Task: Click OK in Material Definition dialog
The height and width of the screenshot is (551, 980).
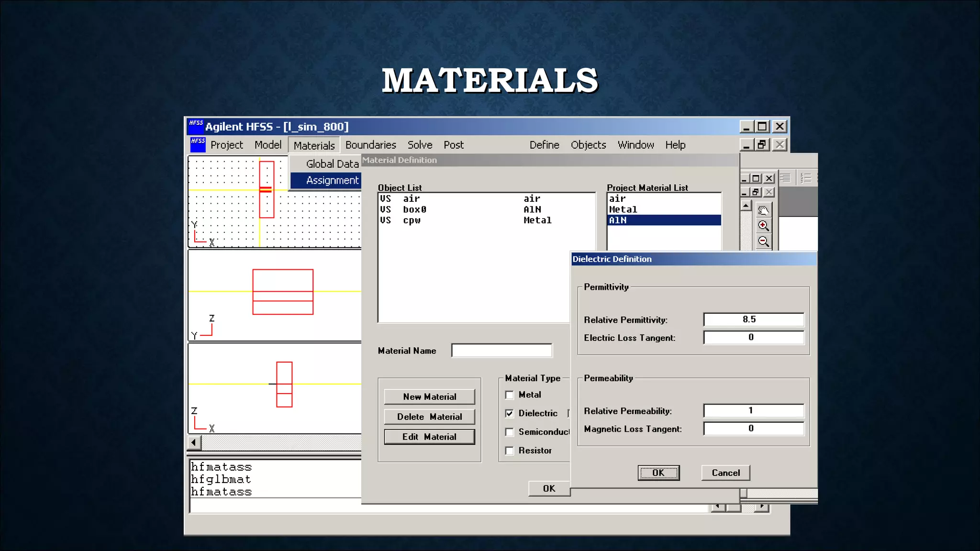Action: click(x=549, y=488)
